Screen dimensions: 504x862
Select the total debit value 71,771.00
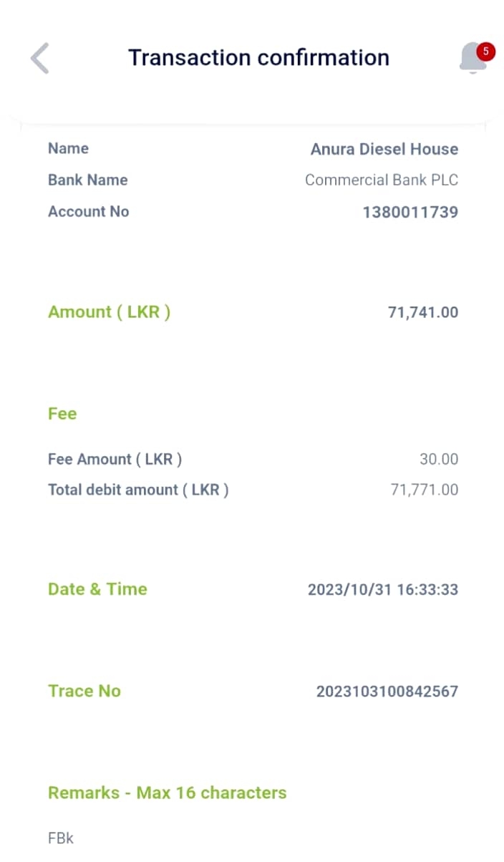click(424, 490)
